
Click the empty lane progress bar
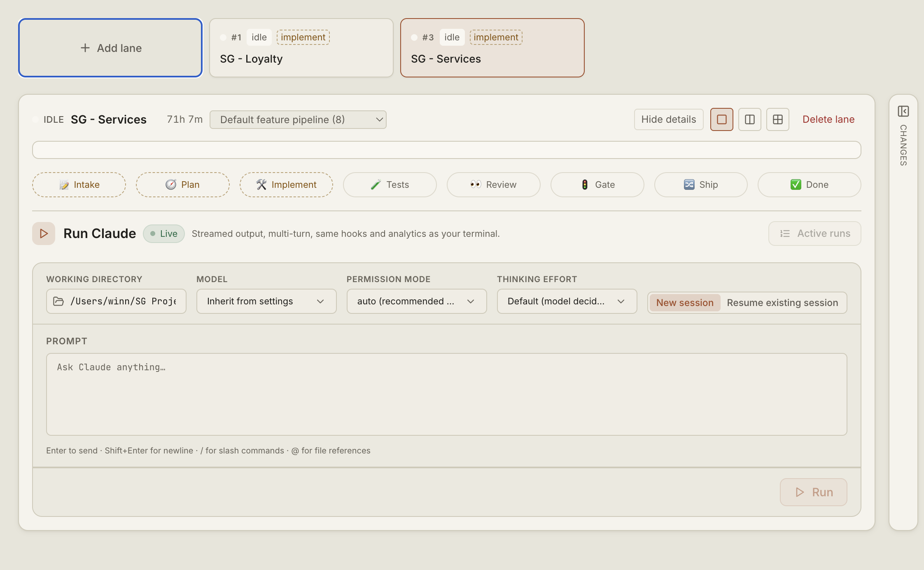click(x=447, y=150)
